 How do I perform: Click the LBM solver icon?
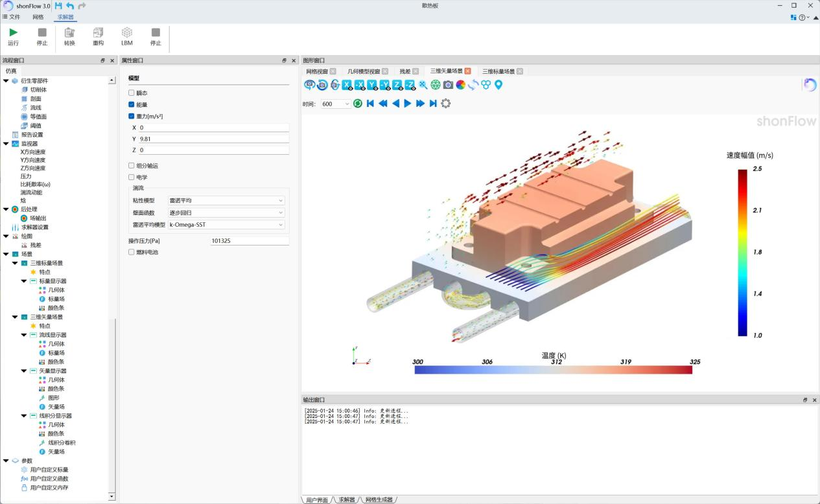(127, 32)
